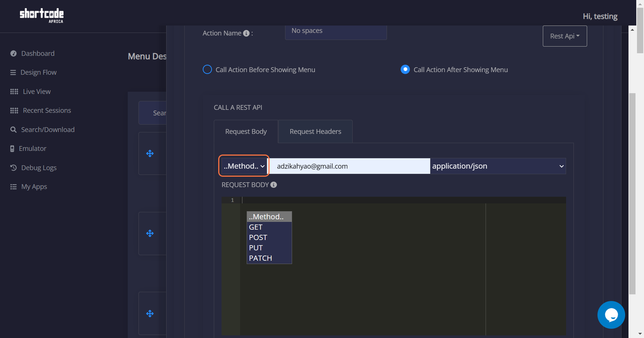
Task: Click the Action Name info icon
Action: coord(246,33)
